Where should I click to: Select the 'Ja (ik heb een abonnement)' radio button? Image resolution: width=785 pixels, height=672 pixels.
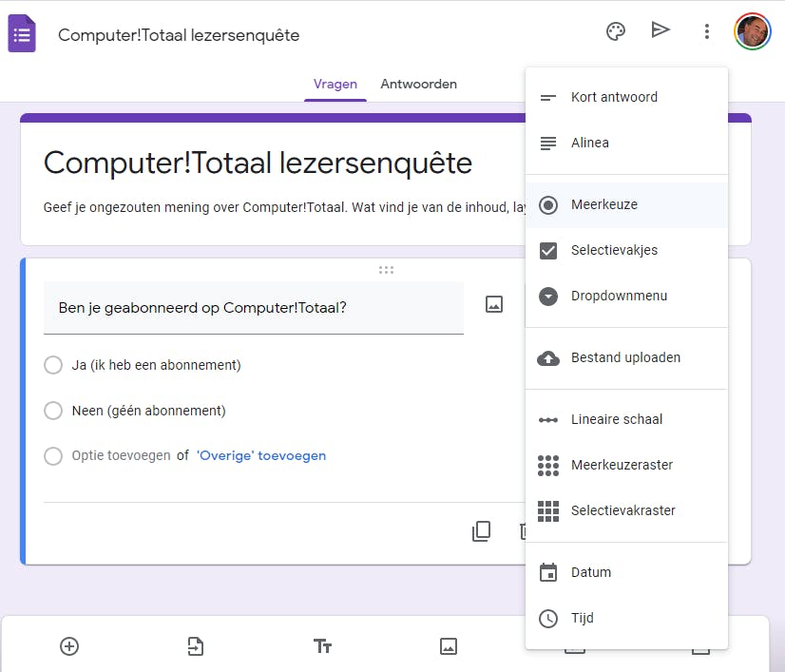(53, 365)
